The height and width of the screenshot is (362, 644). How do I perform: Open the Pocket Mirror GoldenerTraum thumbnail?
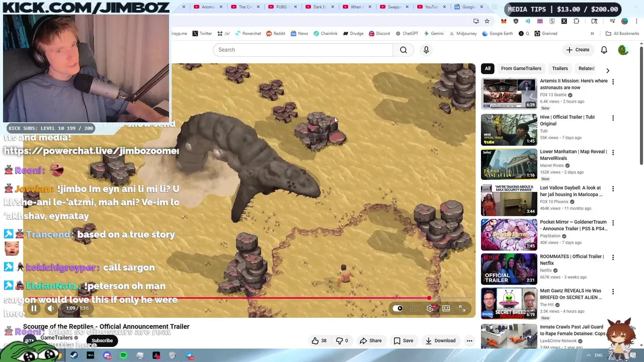509,234
